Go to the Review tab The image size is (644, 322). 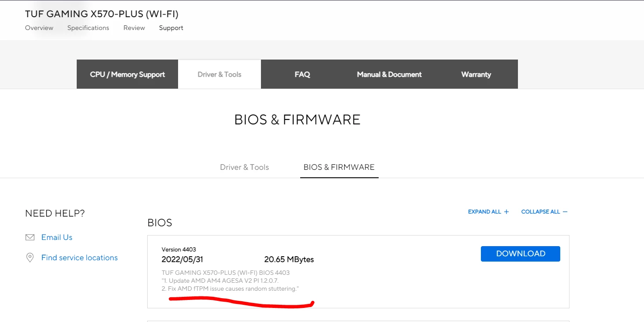click(x=134, y=28)
